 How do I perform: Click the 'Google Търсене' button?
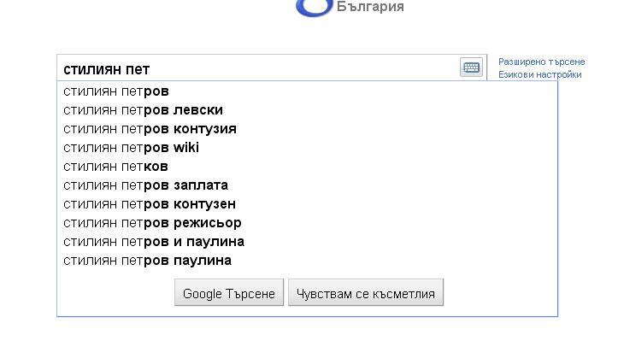229,293
